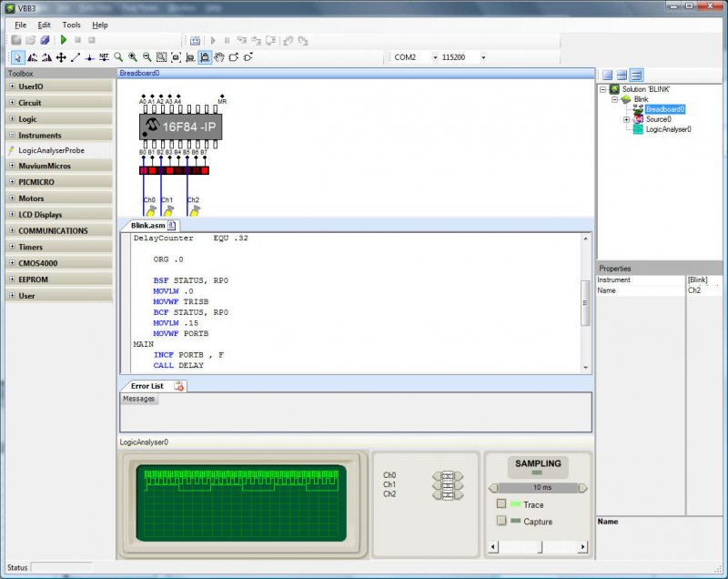The height and width of the screenshot is (579, 728).
Task: Select the pointer arrow tool
Action: (17, 57)
